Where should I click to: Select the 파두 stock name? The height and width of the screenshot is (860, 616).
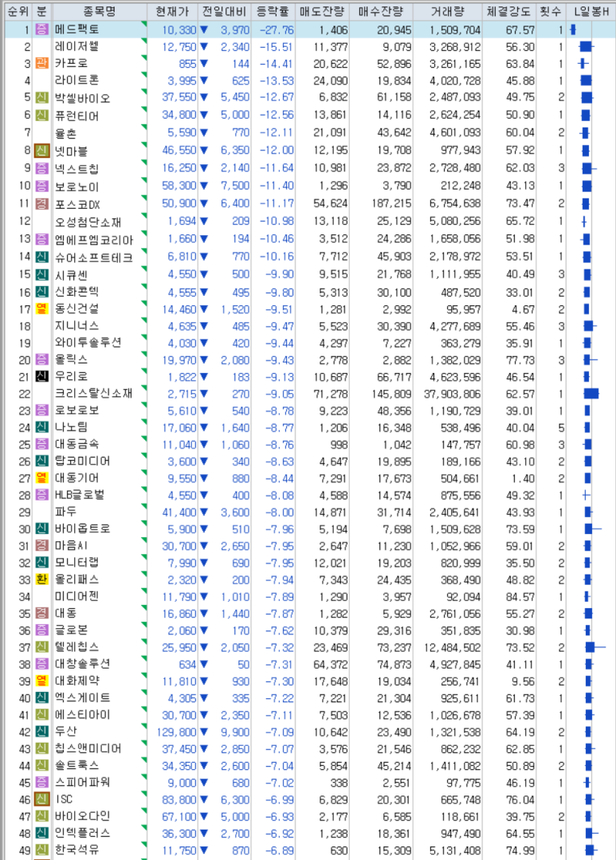point(66,512)
